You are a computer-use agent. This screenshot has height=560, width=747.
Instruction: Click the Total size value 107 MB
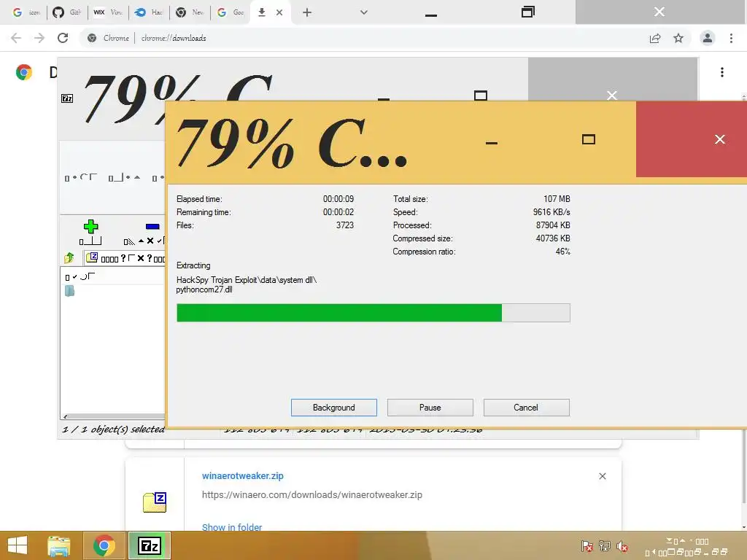click(557, 199)
